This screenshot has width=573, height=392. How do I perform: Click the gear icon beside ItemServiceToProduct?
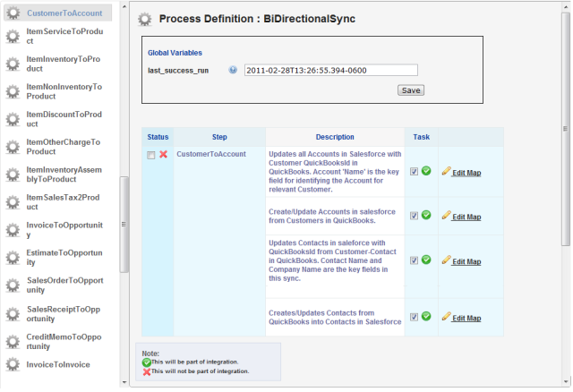[13, 36]
